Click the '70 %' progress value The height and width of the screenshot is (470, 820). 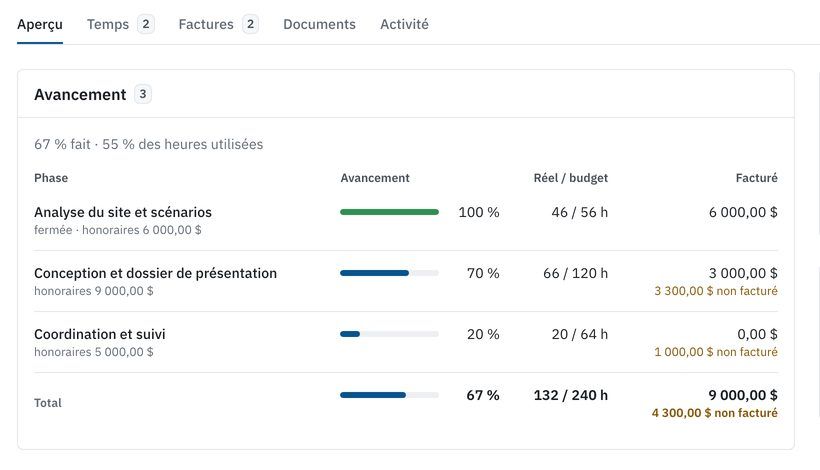click(483, 273)
